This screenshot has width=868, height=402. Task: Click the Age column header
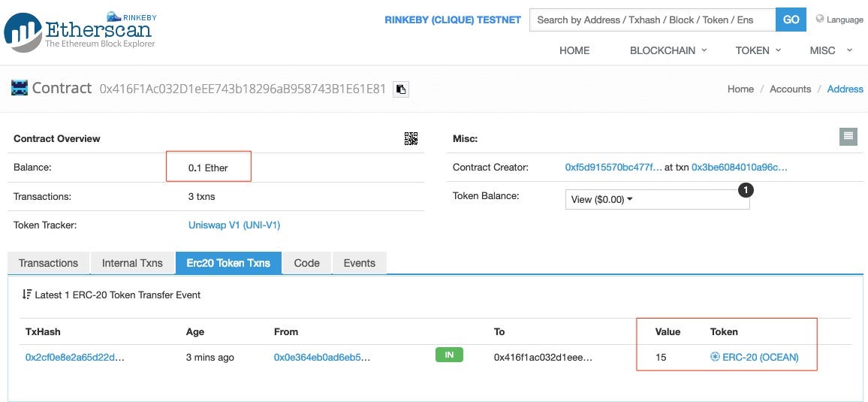[x=195, y=331]
